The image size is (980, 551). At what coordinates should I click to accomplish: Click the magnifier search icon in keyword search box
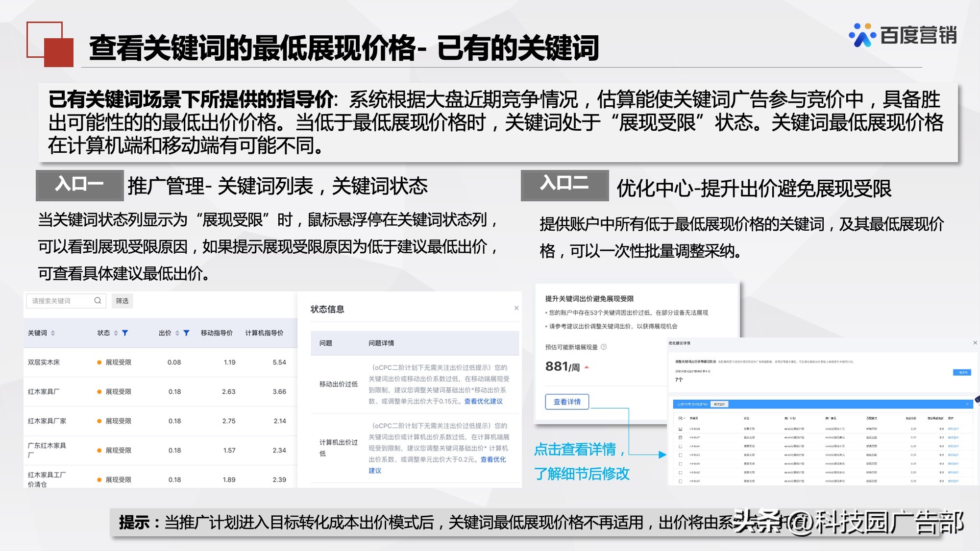point(97,300)
